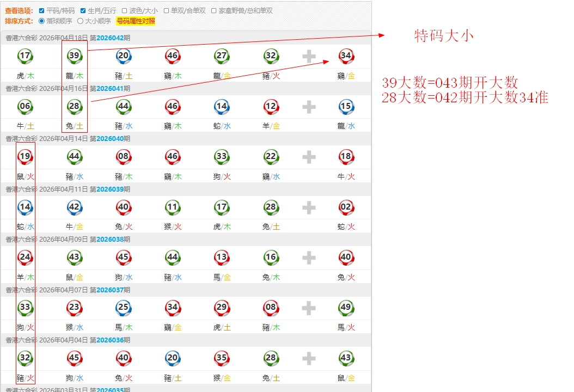
Task: Select the 落球顺序 sort radio button
Action: pos(42,21)
